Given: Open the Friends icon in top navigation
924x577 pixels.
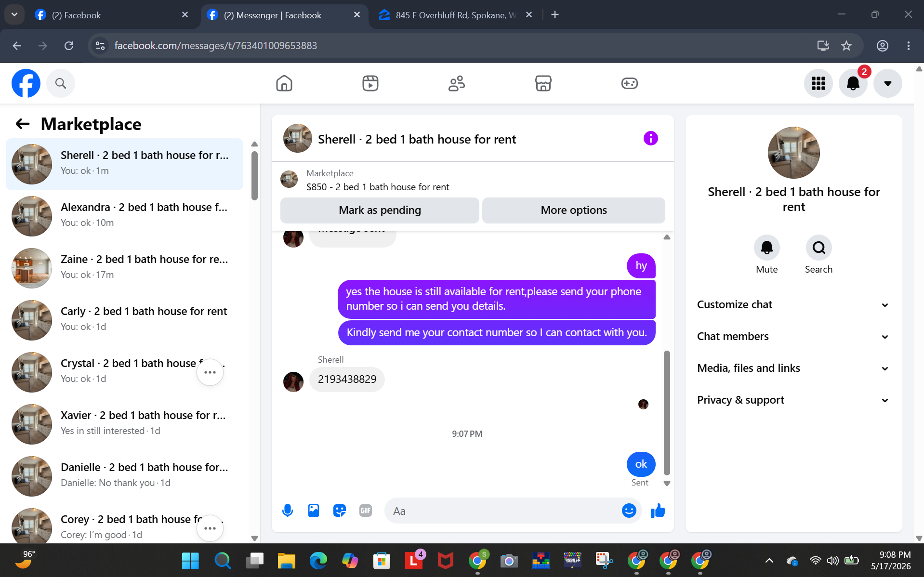Looking at the screenshot, I should point(457,83).
